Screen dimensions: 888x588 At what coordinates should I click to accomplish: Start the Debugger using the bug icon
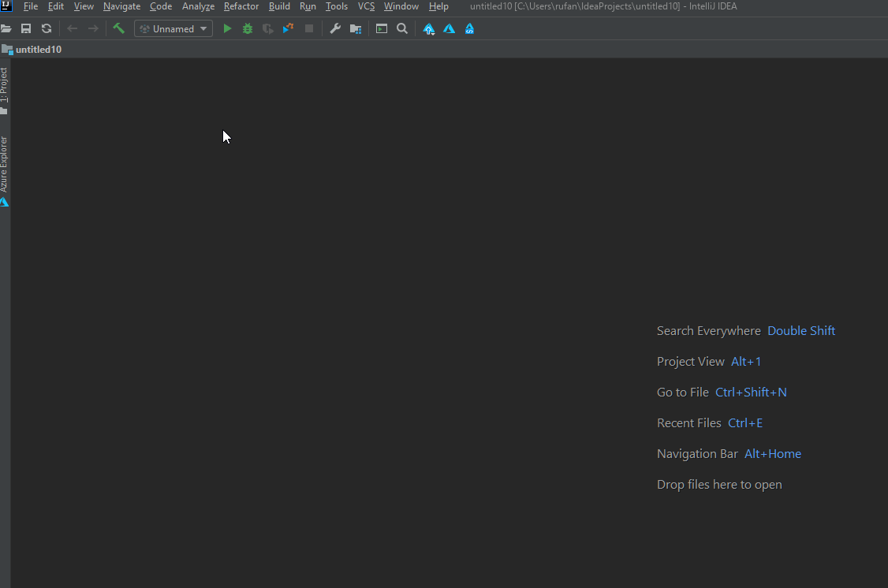[247, 28]
